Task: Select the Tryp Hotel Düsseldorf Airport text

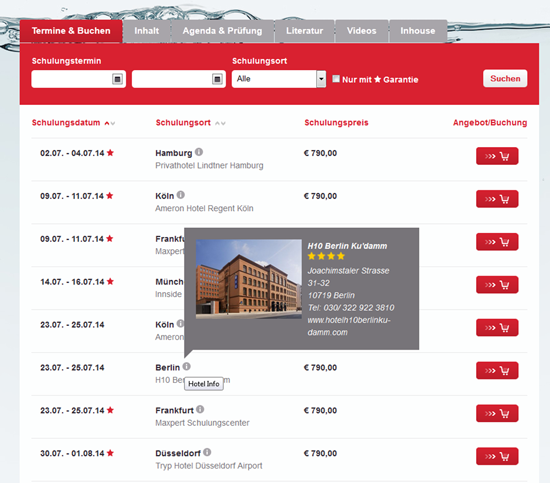Action: [x=209, y=466]
